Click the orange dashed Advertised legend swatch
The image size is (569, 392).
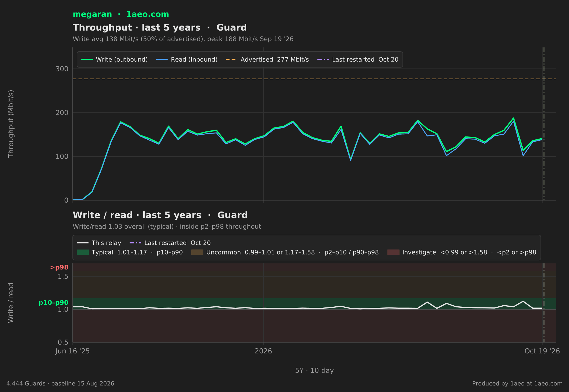pos(231,60)
